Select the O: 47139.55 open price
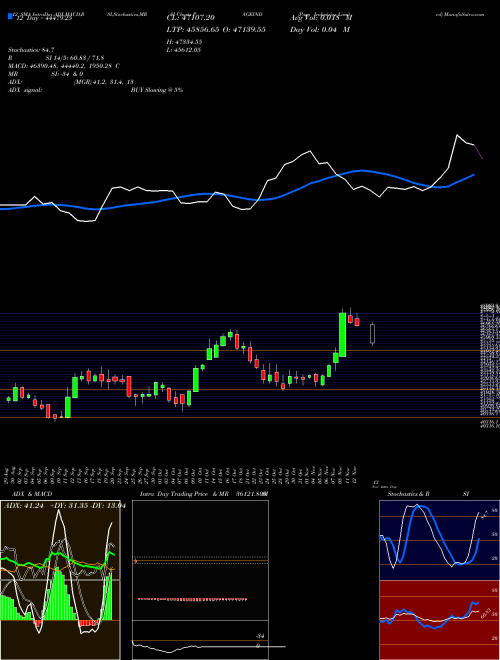This screenshot has width=500, height=660. (242, 29)
